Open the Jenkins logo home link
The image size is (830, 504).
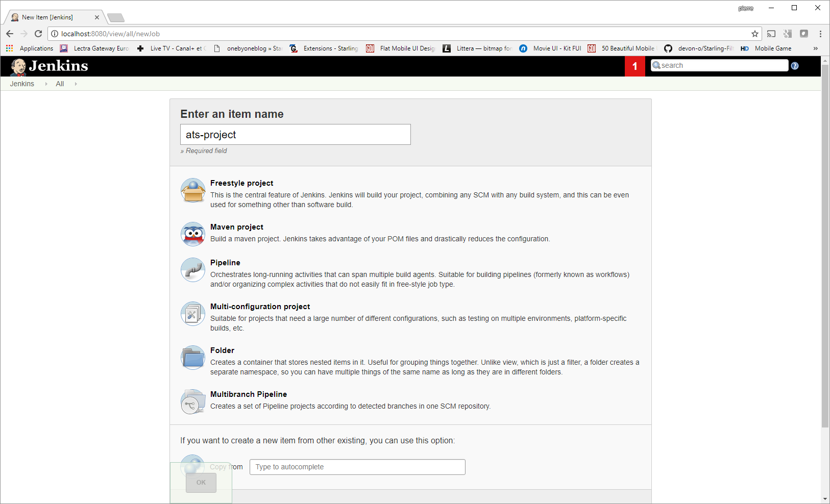click(x=50, y=66)
